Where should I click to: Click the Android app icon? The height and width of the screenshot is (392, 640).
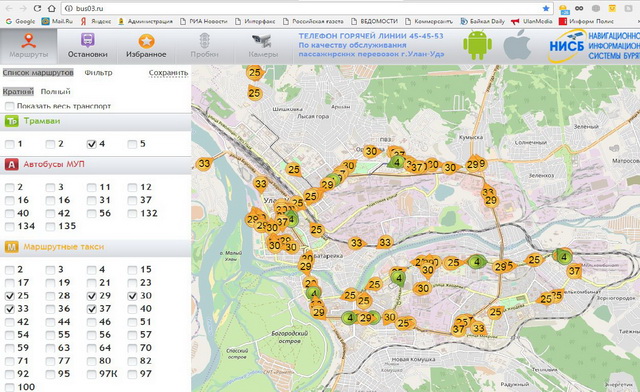[477, 45]
